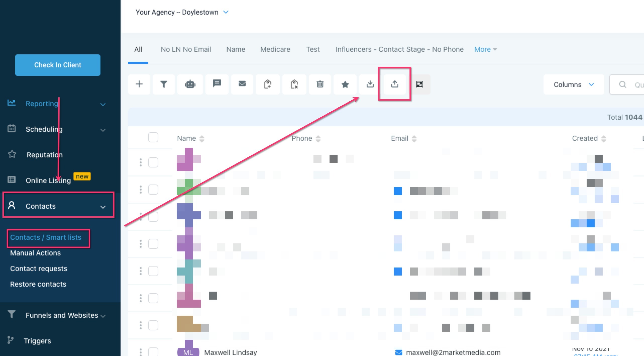Click the send SMS chat bubble icon
The image size is (644, 356).
[217, 84]
